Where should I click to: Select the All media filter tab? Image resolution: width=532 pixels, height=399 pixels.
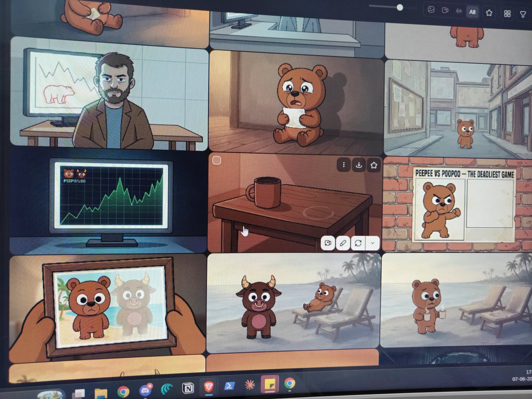(x=472, y=12)
